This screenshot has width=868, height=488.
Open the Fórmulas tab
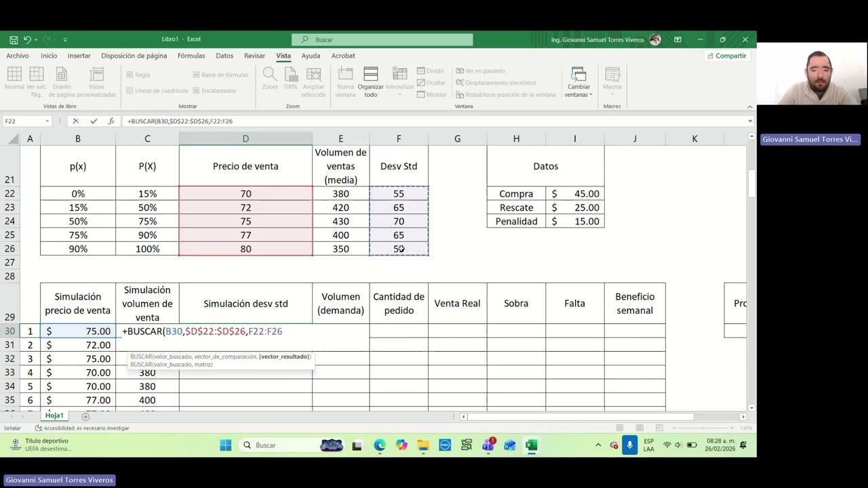pyautogui.click(x=191, y=56)
